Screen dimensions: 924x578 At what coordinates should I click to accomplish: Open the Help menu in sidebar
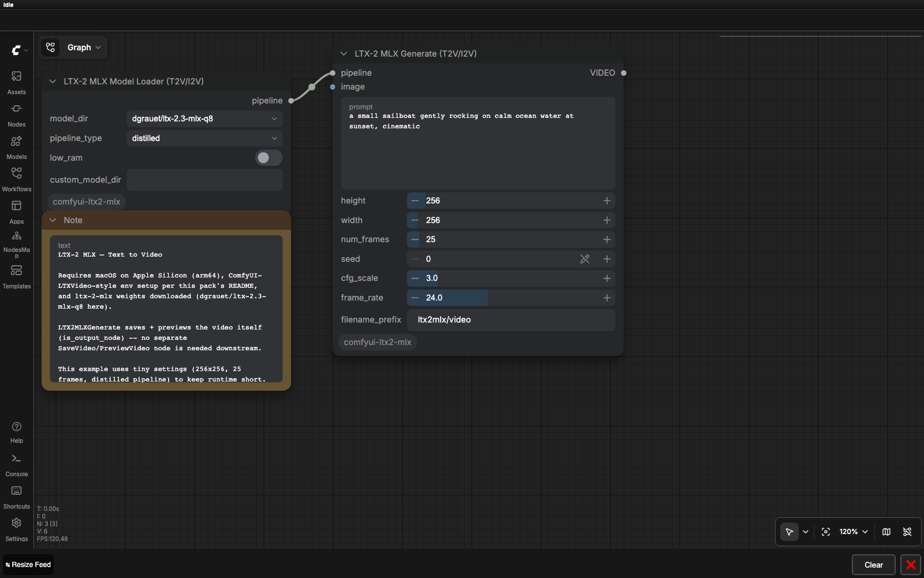point(17,432)
